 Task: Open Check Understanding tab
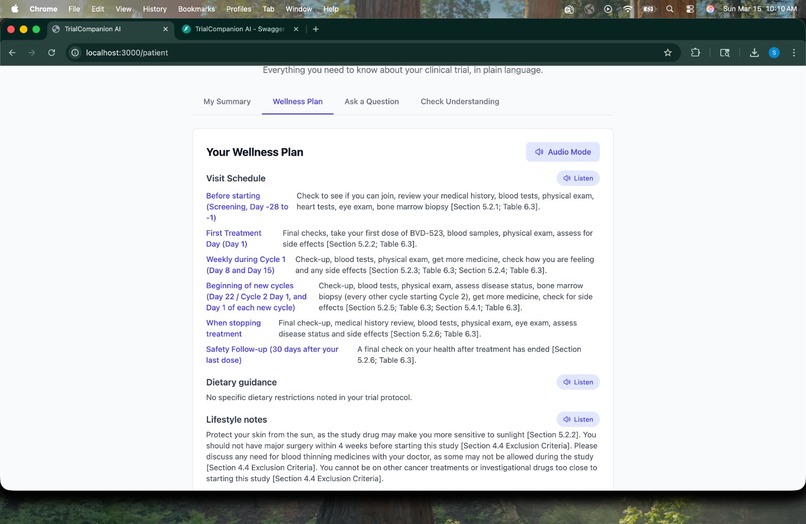click(460, 101)
